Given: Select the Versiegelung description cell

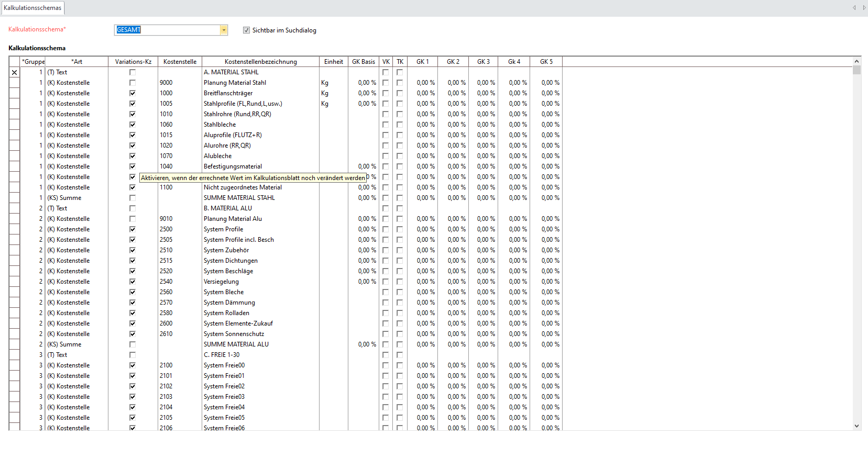Looking at the screenshot, I should pos(260,282).
